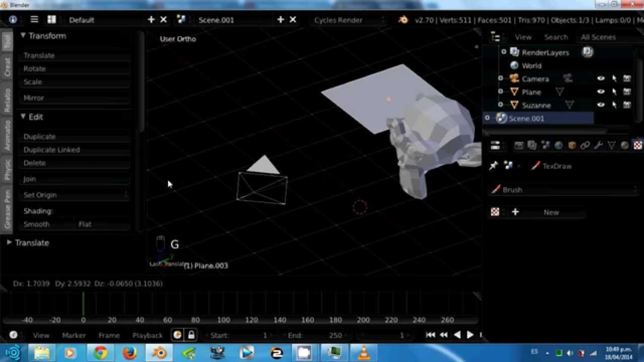The width and height of the screenshot is (644, 362).
Task: Expand the RenderLayers tree item
Action: tap(504, 52)
